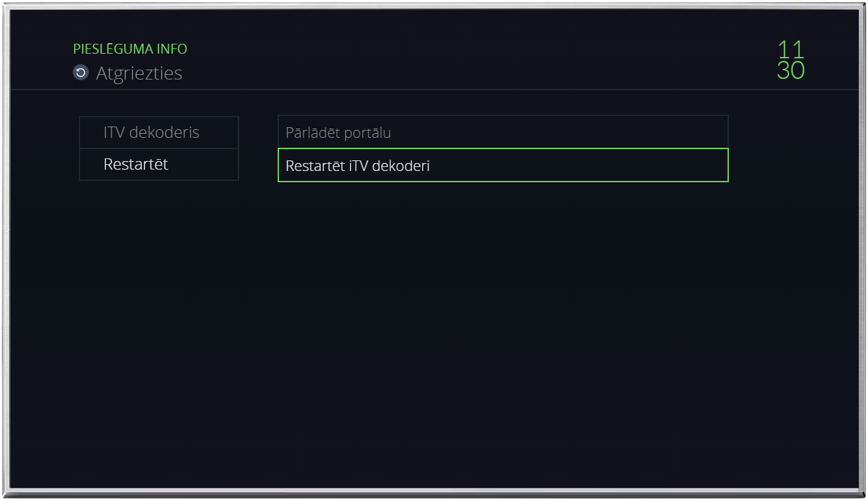This screenshot has height=499, width=868.
Task: Choose Pārlādēt portālu option
Action: point(503,132)
